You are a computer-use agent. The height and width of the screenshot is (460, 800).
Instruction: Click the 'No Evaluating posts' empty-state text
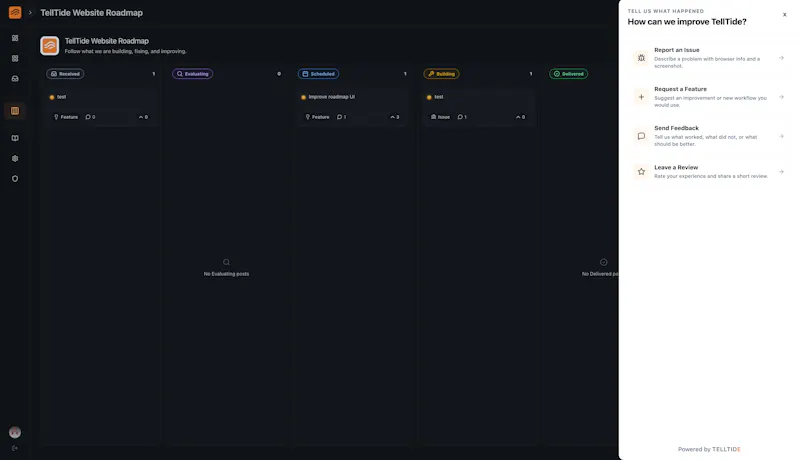click(x=227, y=274)
